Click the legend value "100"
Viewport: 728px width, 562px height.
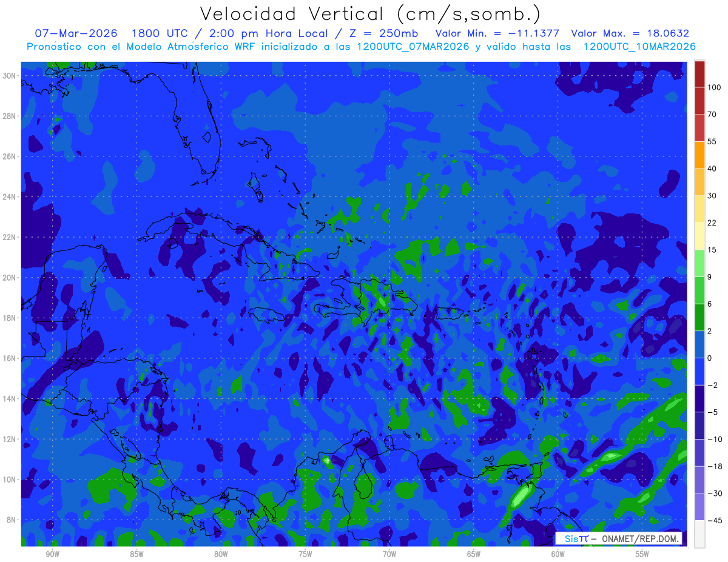pos(713,87)
